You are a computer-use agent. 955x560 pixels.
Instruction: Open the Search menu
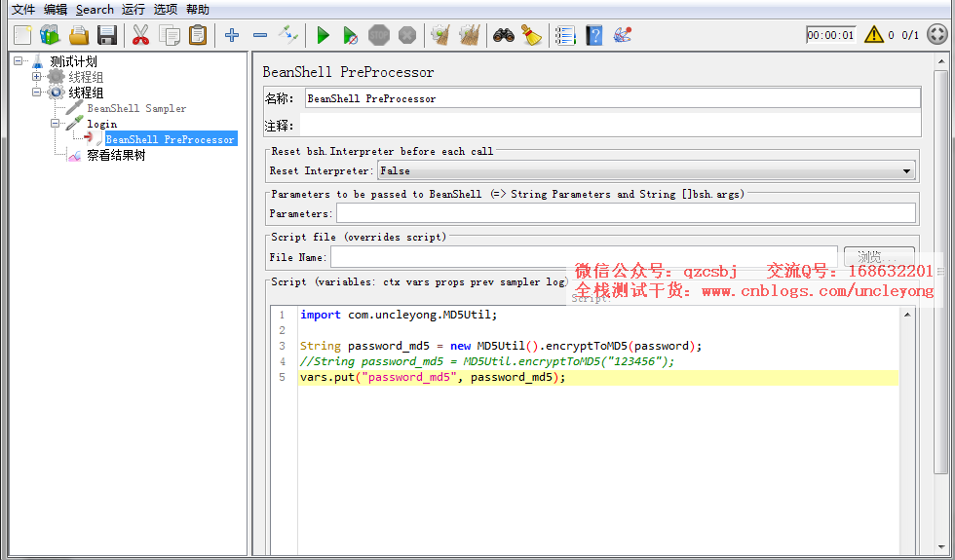click(95, 9)
